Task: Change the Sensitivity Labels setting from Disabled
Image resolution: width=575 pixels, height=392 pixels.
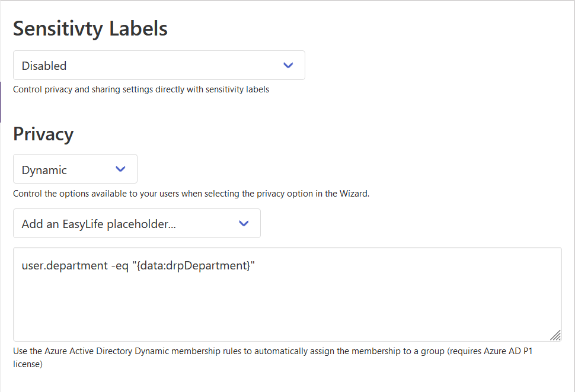Action: tap(159, 65)
